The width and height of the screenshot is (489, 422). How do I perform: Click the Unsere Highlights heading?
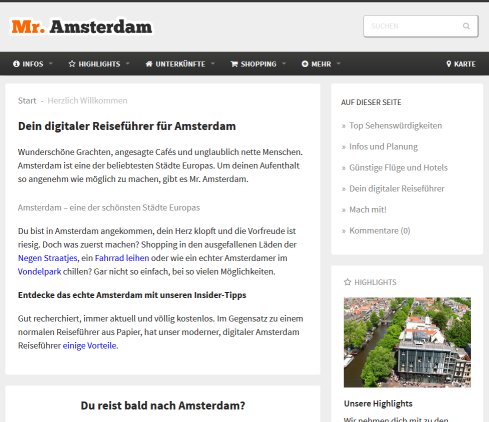click(378, 404)
